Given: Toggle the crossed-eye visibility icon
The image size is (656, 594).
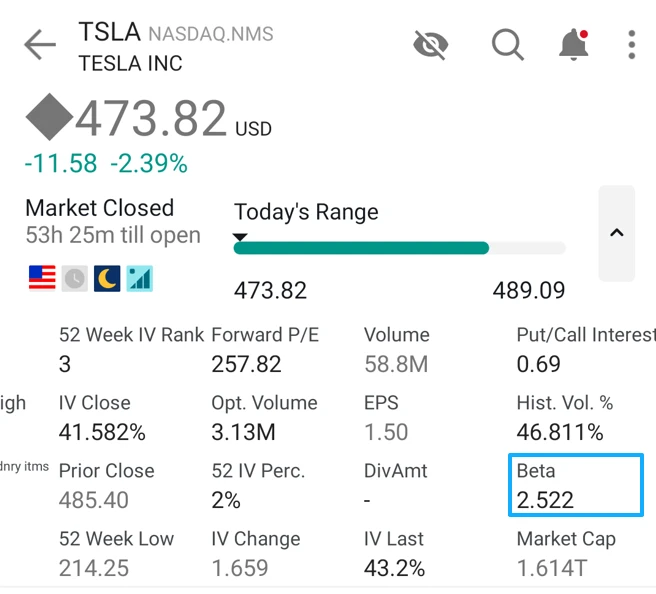Looking at the screenshot, I should tap(431, 44).
